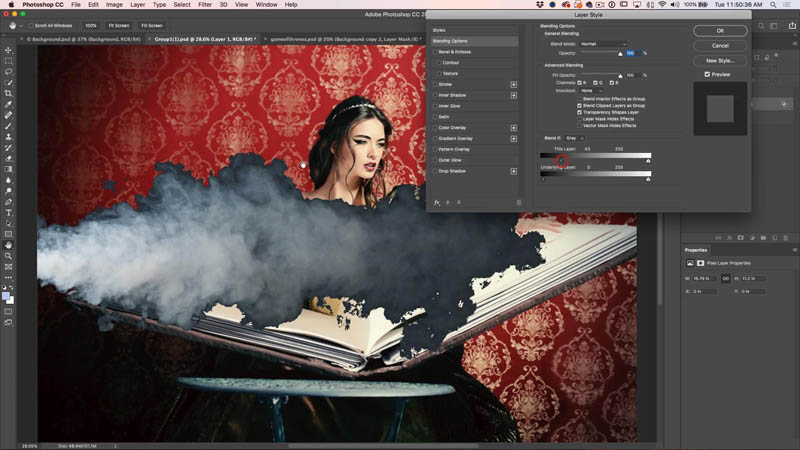800x450 pixels.
Task: Select the History Brush tool
Action: pos(8,147)
